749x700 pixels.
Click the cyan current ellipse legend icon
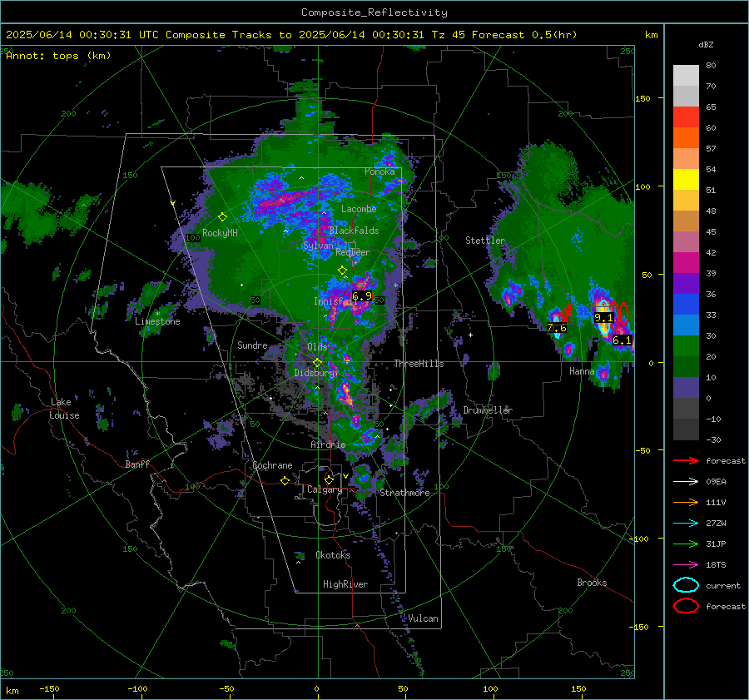[686, 585]
